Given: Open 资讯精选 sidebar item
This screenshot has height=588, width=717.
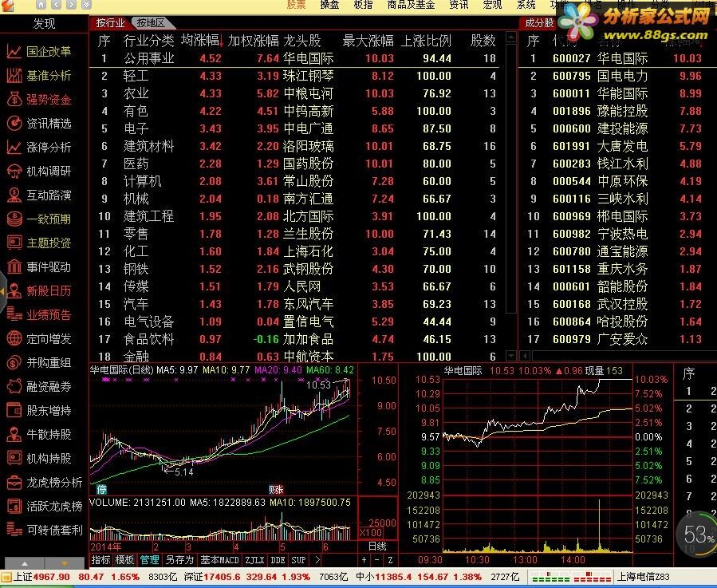Looking at the screenshot, I should (x=39, y=123).
